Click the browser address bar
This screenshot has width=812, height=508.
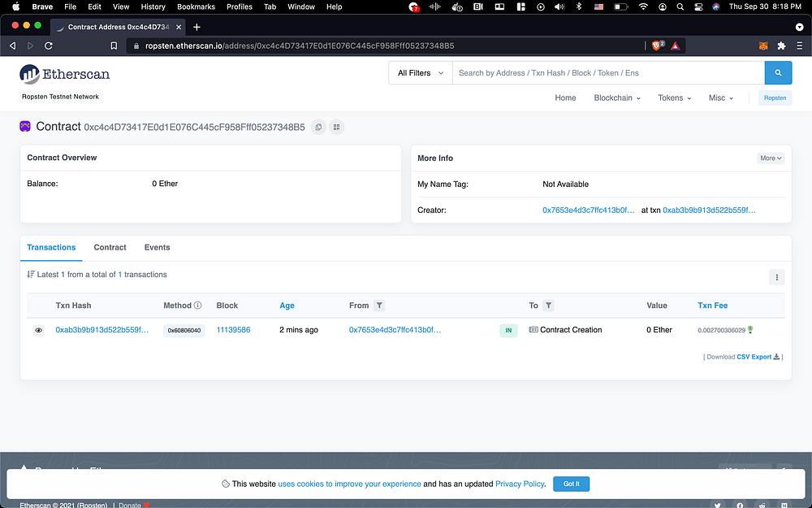(383, 46)
